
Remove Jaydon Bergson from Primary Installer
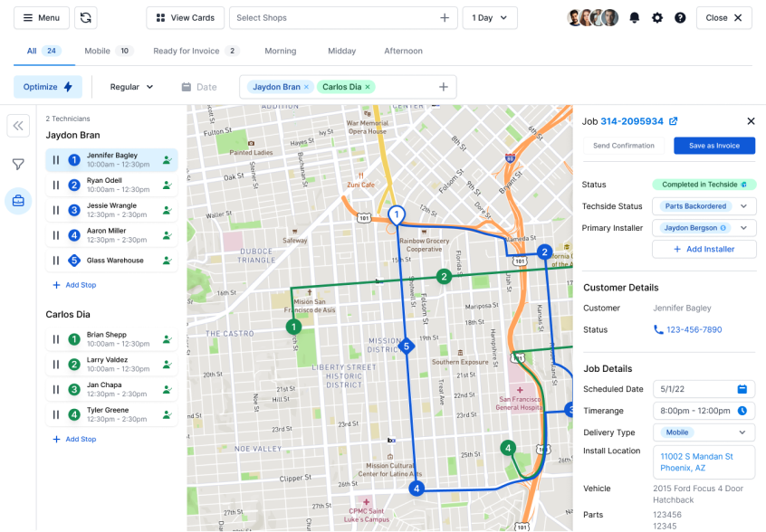click(723, 228)
